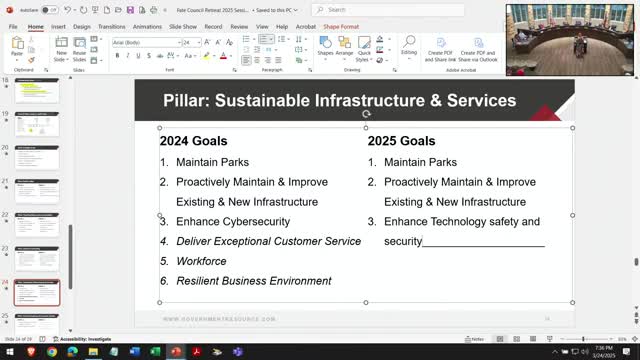Open Google Chrome from taskbar
This screenshot has width=640, height=360.
pyautogui.click(x=52, y=351)
